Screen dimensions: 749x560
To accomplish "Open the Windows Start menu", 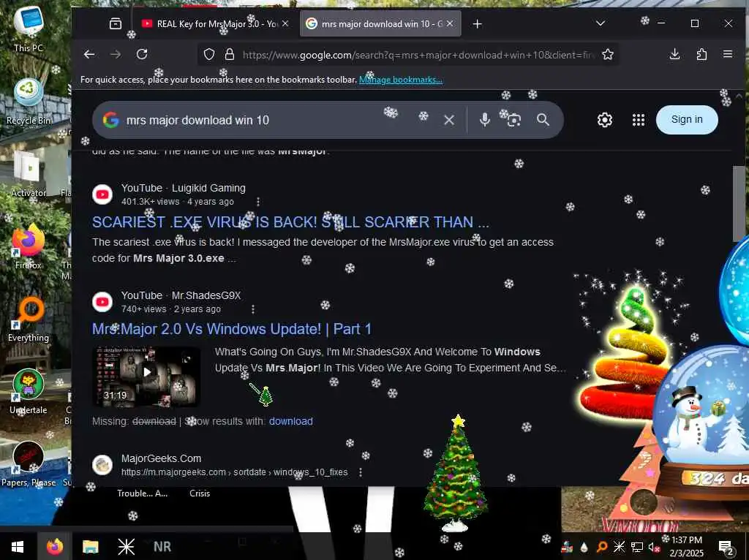I will (18, 546).
